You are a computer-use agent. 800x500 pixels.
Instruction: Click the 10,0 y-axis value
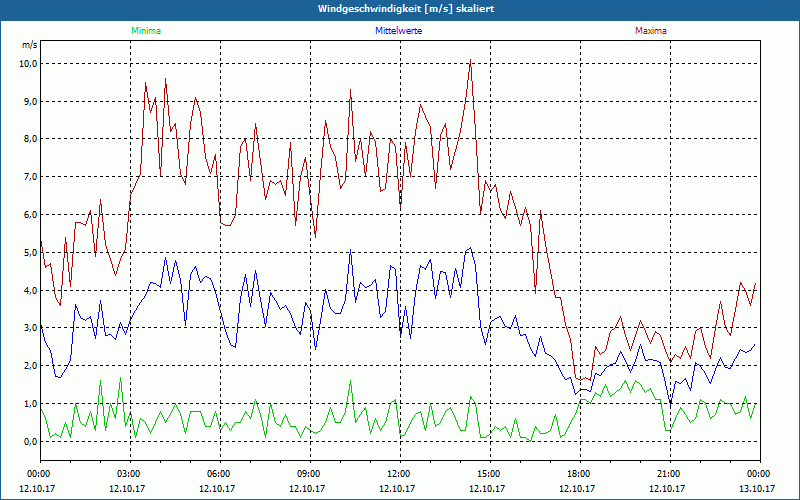tap(28, 64)
